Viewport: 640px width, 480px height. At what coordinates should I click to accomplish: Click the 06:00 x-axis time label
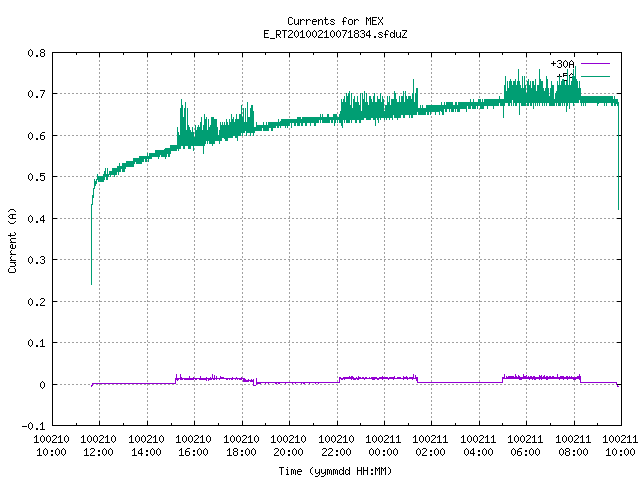point(525,452)
